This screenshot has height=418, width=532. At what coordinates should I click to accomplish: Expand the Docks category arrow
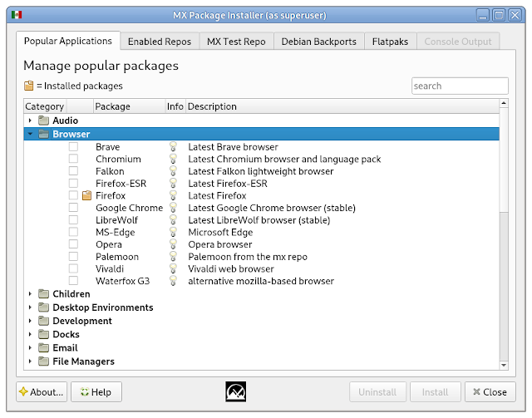[30, 335]
